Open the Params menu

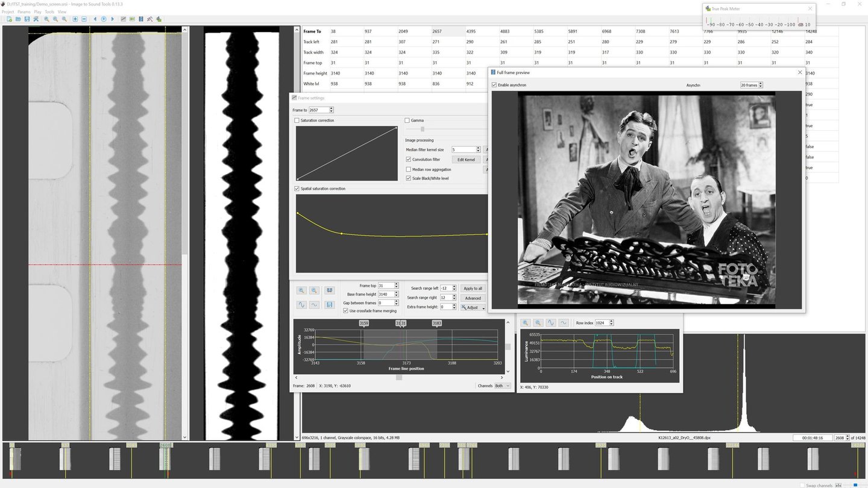coord(24,11)
